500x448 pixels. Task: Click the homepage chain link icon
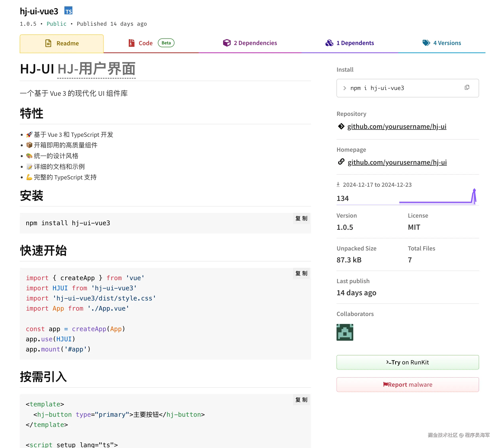[341, 162]
